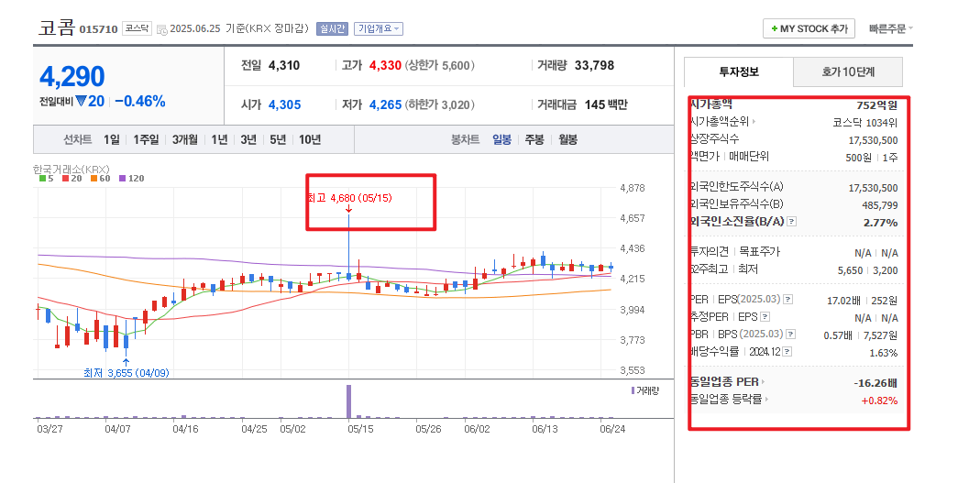Viewport: 980px width, 483px height.
Task: Click the large volume bar at 05/15
Action: 348,401
